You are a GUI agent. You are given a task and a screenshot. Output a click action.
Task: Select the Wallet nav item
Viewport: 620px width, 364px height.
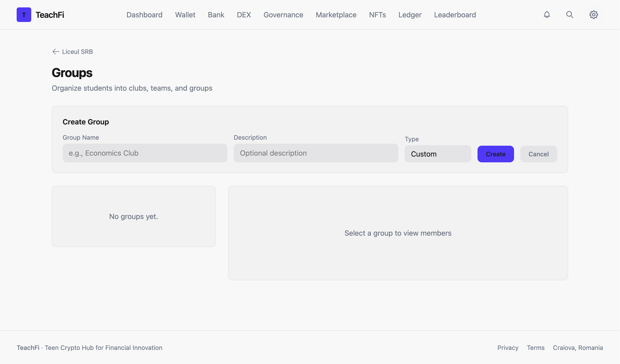click(x=185, y=15)
